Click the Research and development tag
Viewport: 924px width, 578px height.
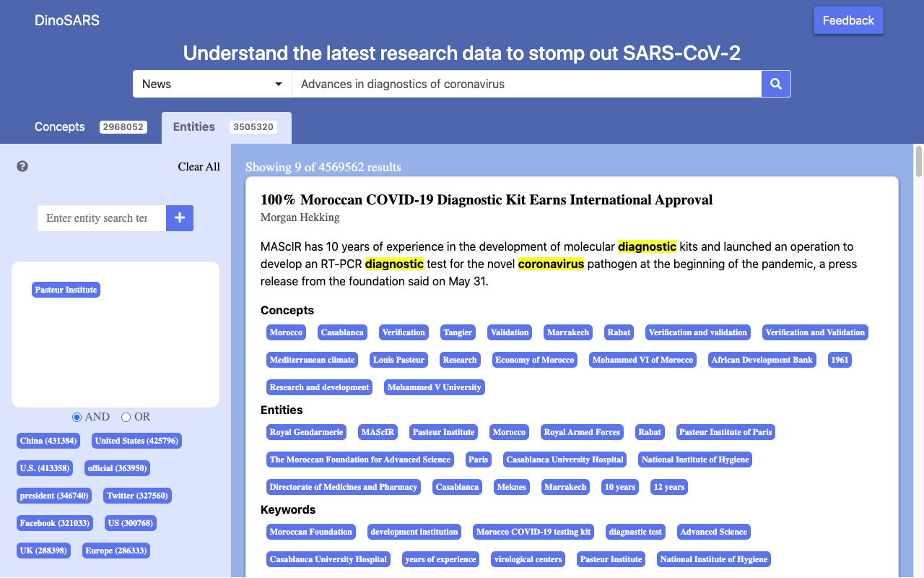tap(319, 387)
